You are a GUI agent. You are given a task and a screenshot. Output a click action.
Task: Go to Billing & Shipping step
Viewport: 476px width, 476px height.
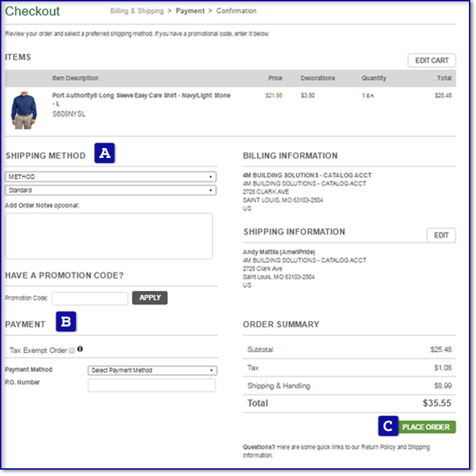(137, 11)
